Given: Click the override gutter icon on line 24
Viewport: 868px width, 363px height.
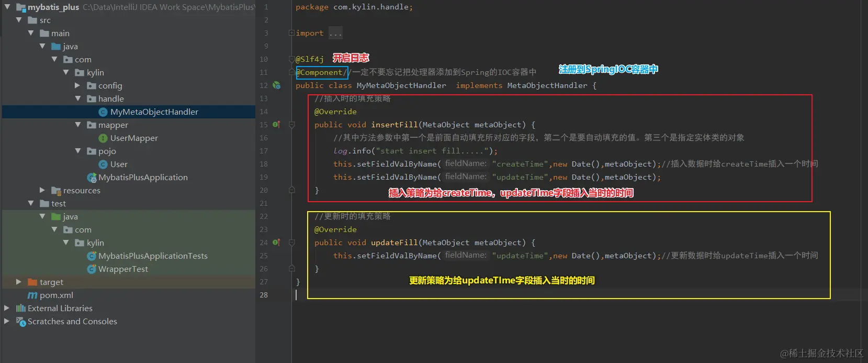Looking at the screenshot, I should (x=276, y=243).
